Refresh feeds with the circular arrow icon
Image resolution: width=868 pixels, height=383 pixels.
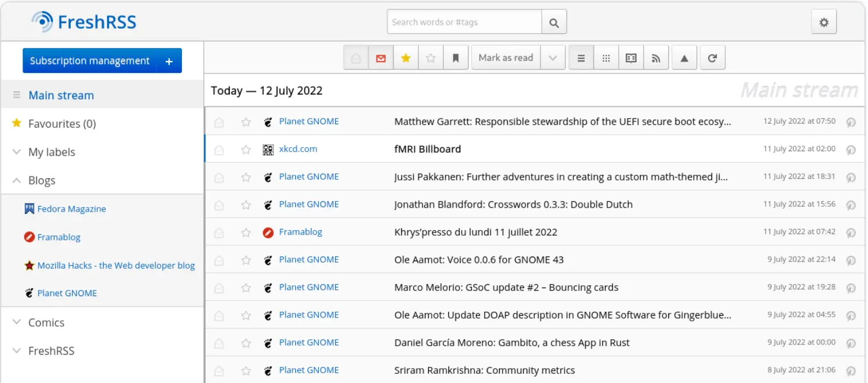712,58
